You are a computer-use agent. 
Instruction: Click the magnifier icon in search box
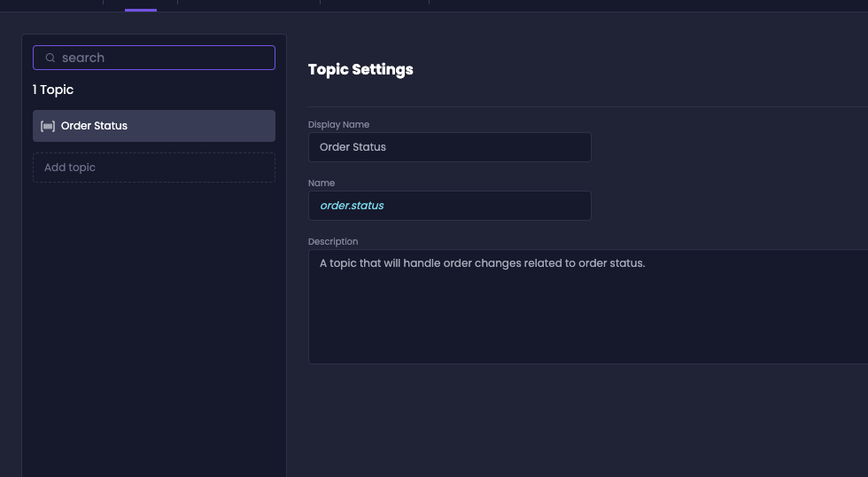click(x=50, y=58)
